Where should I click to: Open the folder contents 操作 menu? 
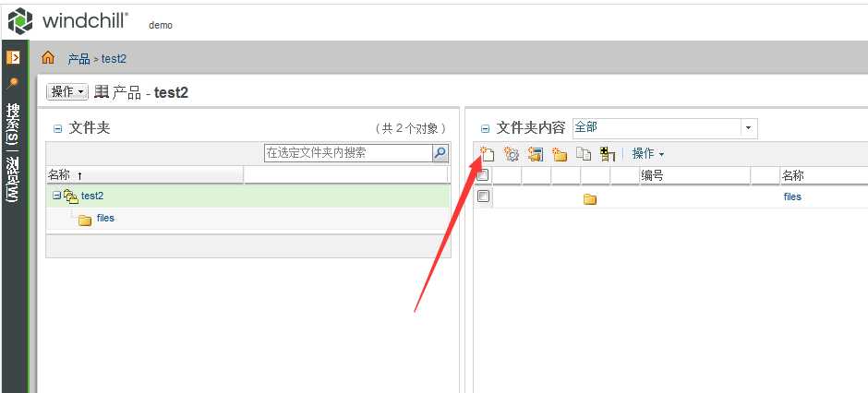[647, 154]
